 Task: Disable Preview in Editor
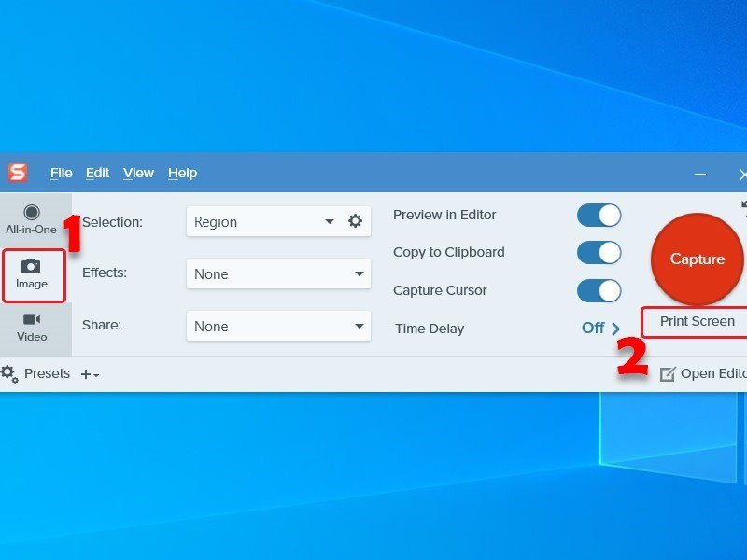[598, 215]
